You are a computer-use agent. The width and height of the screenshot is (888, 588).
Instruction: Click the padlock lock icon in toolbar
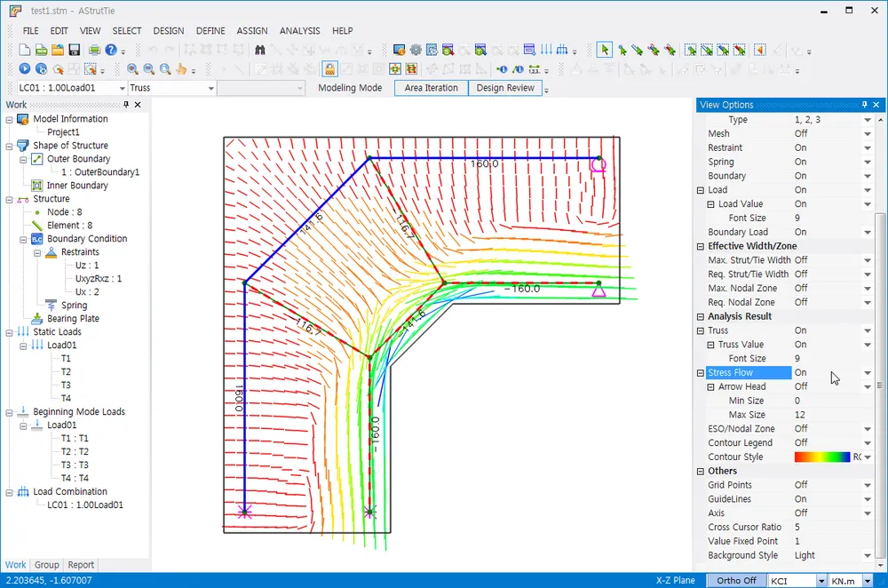(x=329, y=69)
